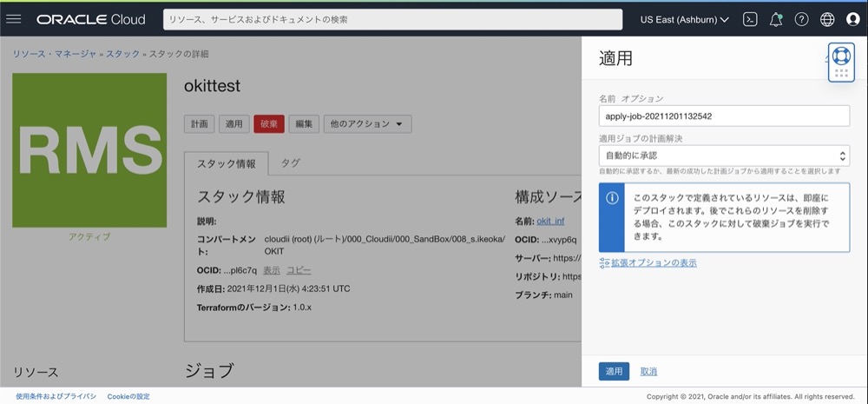Confirm with the blue 適用 button
This screenshot has width=868, height=404.
pyautogui.click(x=614, y=371)
